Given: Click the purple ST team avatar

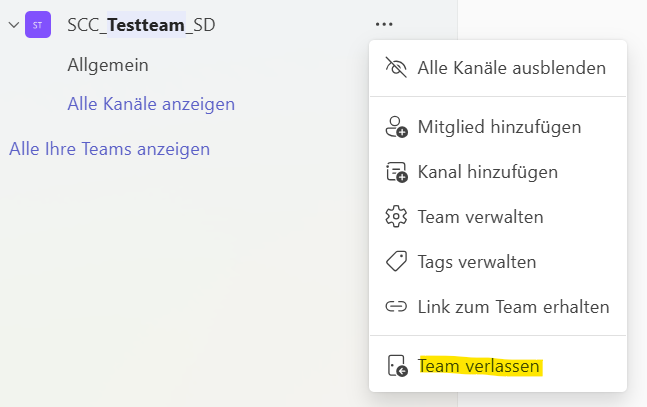Looking at the screenshot, I should [x=38, y=25].
